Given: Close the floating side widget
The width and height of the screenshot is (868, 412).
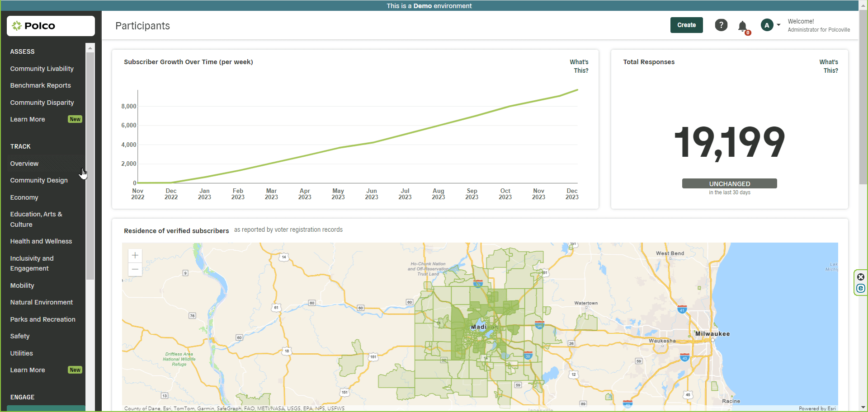Looking at the screenshot, I should [x=861, y=277].
